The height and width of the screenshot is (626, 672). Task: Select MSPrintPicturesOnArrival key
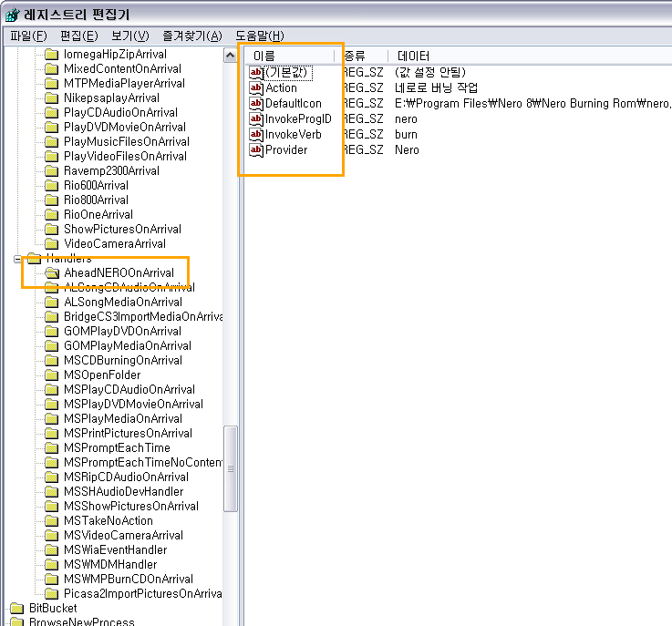tap(128, 434)
